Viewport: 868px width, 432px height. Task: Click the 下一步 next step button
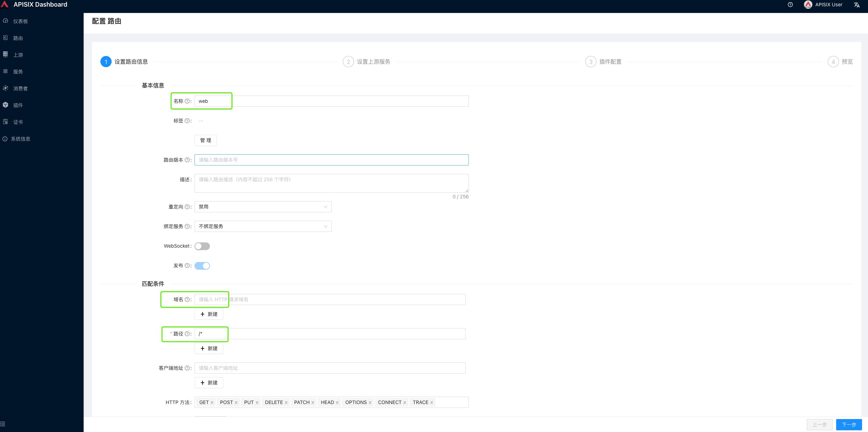849,424
